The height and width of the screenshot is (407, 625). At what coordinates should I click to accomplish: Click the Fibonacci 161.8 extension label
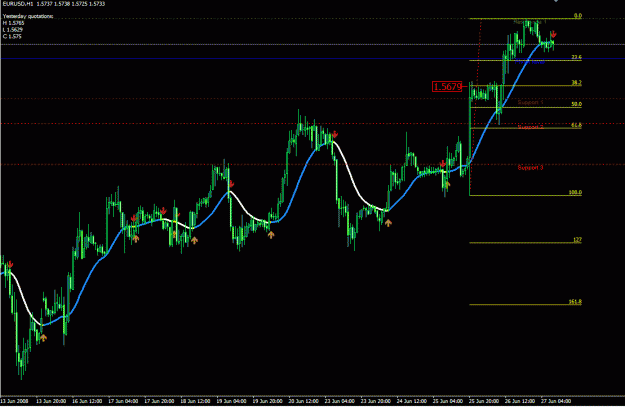(575, 302)
